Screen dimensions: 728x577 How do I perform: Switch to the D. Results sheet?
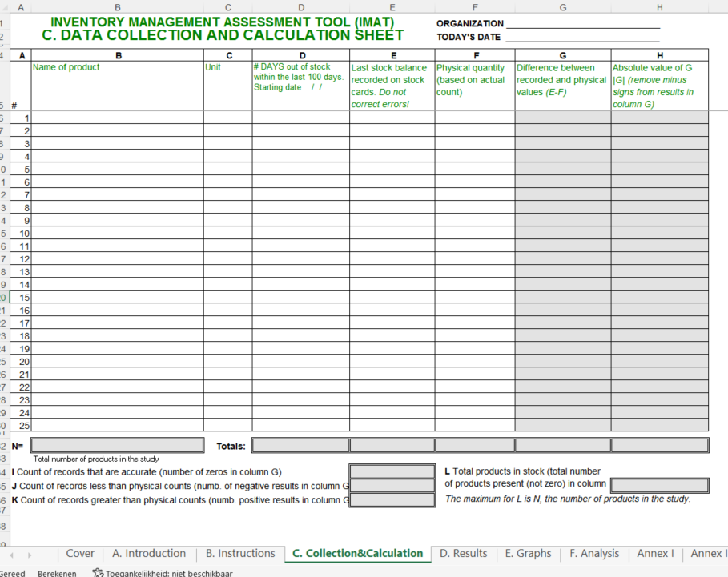pos(463,553)
